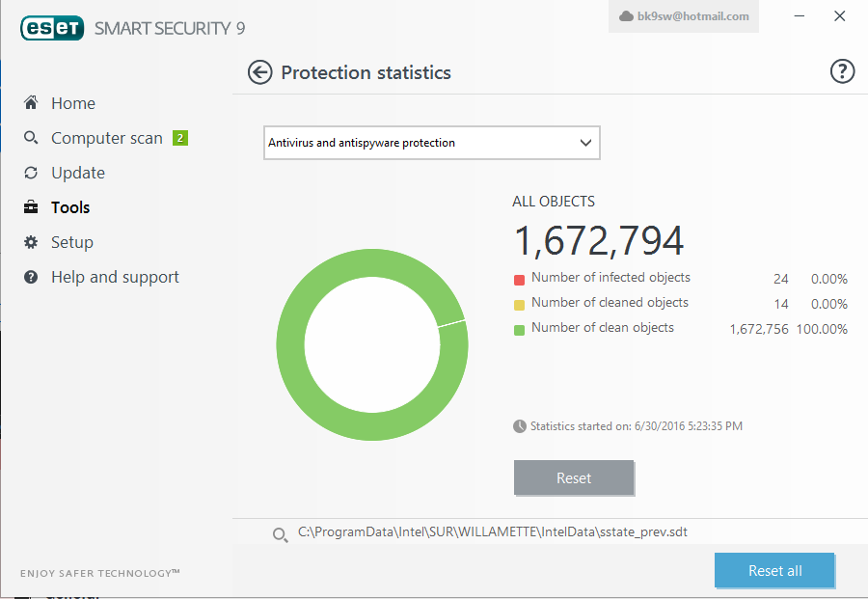This screenshot has height=599, width=868.
Task: Click the yellow cleaned objects swatch
Action: click(519, 305)
